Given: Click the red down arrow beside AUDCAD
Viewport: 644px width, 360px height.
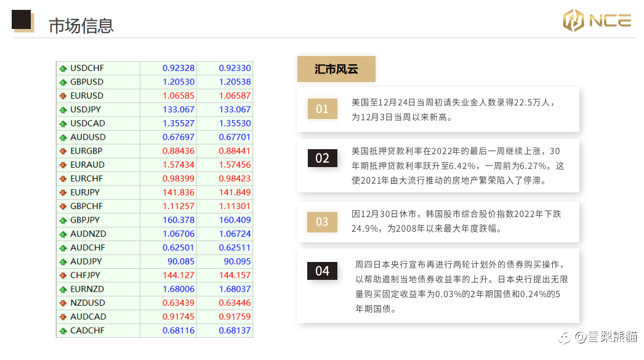Looking at the screenshot, I should coord(63,317).
